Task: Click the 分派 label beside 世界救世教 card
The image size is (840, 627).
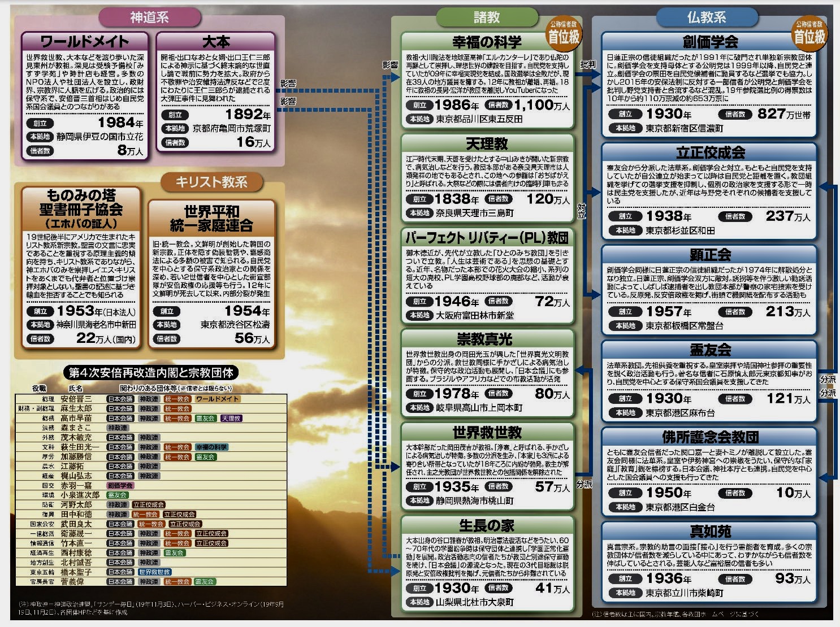Action: click(584, 485)
